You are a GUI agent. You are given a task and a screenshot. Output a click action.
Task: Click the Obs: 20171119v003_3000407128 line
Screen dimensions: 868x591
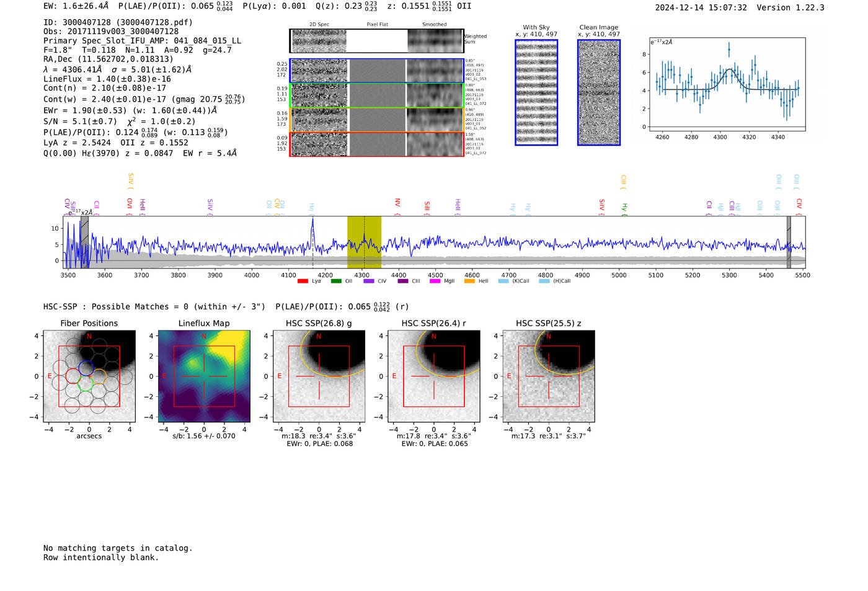pyautogui.click(x=111, y=32)
